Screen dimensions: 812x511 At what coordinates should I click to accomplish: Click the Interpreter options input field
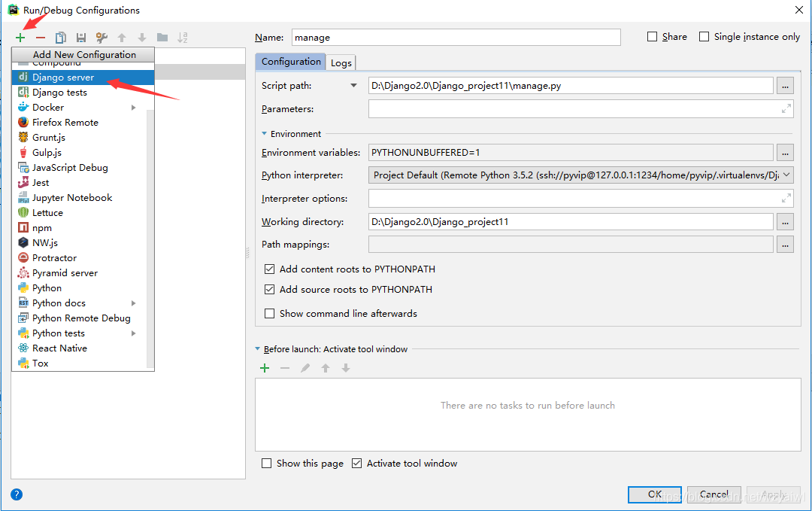pos(581,199)
